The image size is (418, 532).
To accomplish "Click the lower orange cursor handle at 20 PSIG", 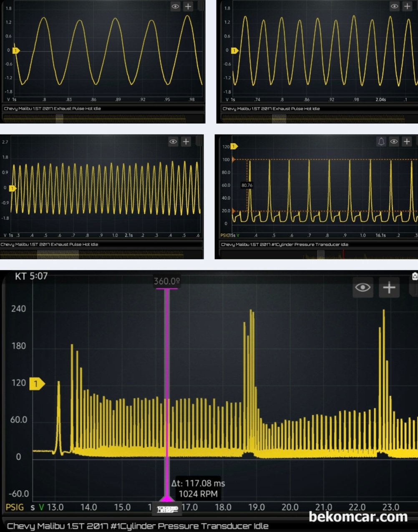I will (x=233, y=211).
